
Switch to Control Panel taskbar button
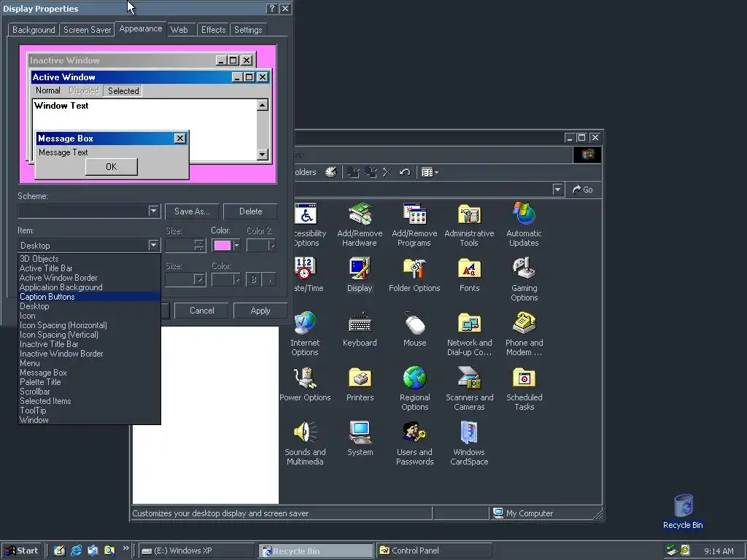434,551
